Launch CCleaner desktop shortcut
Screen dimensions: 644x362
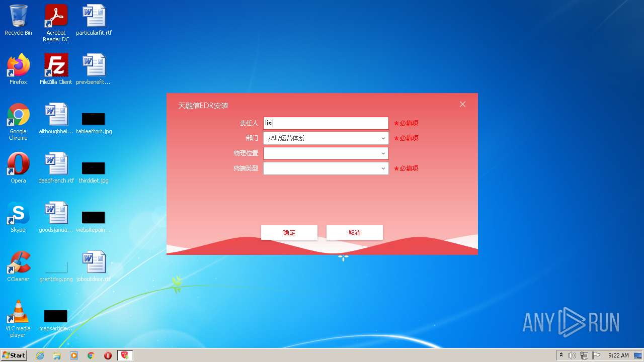18,266
